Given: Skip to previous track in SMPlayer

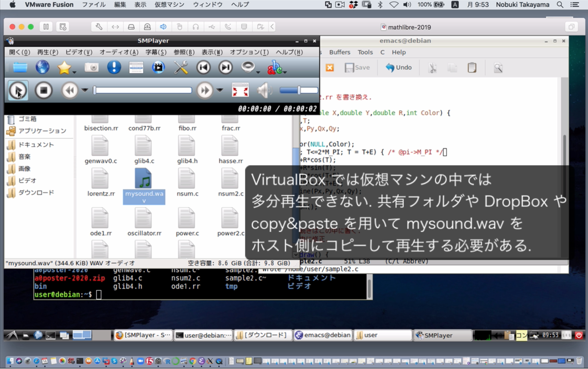Looking at the screenshot, I should (203, 67).
